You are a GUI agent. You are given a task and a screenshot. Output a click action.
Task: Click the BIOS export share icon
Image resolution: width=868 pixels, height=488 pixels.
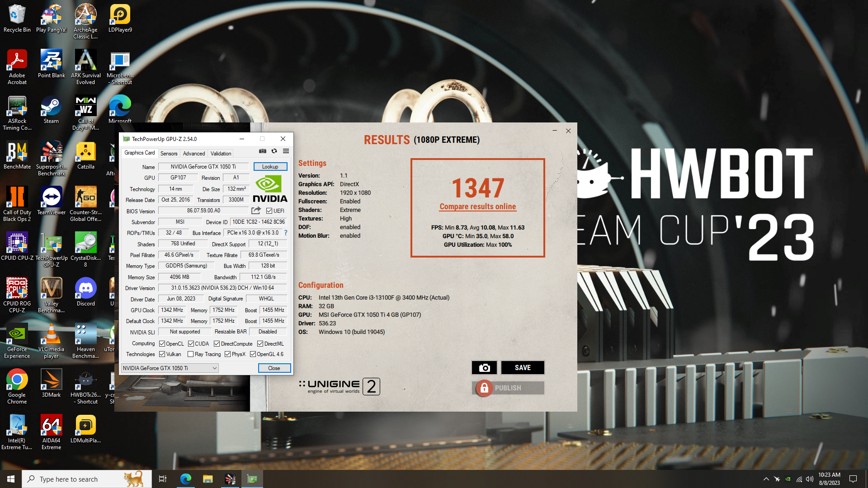(256, 211)
